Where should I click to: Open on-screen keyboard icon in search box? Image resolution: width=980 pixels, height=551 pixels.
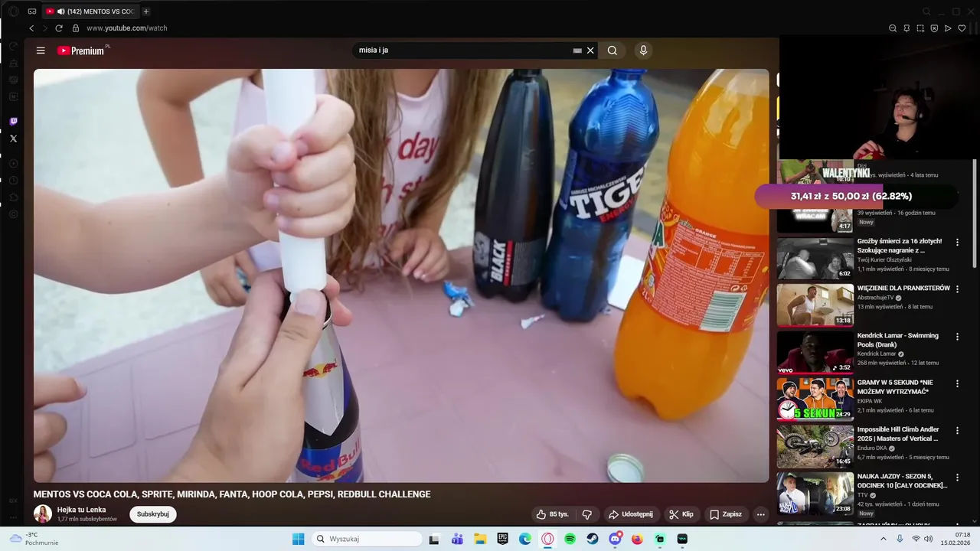(x=577, y=51)
